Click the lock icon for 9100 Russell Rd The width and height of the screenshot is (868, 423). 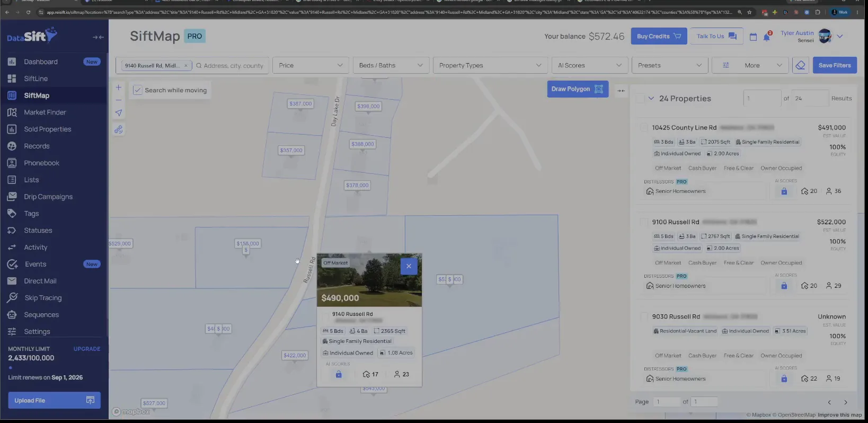coord(784,286)
